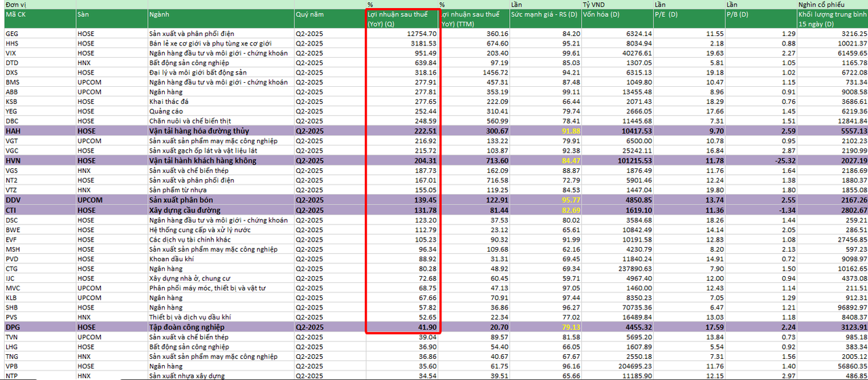Select the 'Sức mạnh giá - RS (D)' header
This screenshot has height=380, width=868.
coord(544,14)
